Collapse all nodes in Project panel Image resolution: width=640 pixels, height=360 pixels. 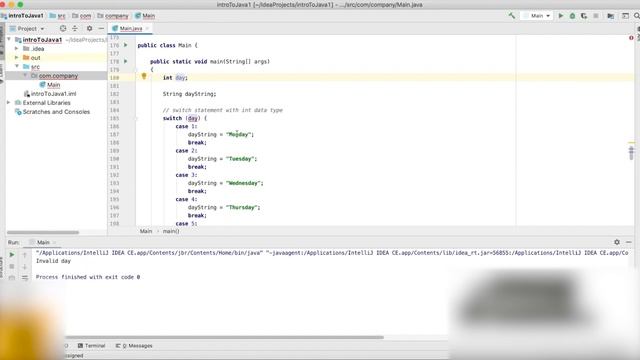(x=75, y=29)
